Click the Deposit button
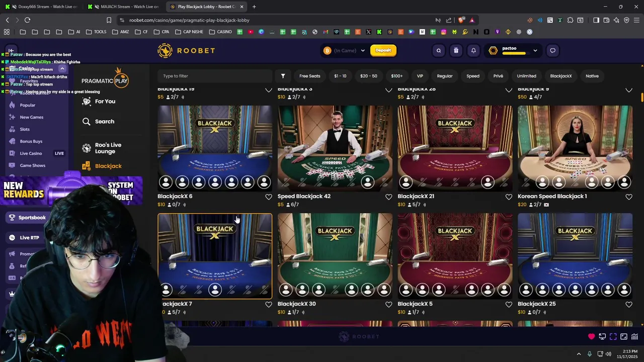Screen dimensions: 644x362 (x=383, y=50)
